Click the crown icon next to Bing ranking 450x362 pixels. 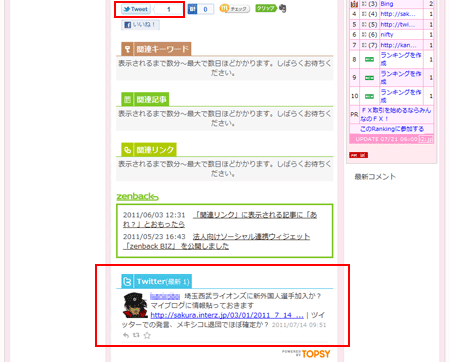tap(354, 4)
